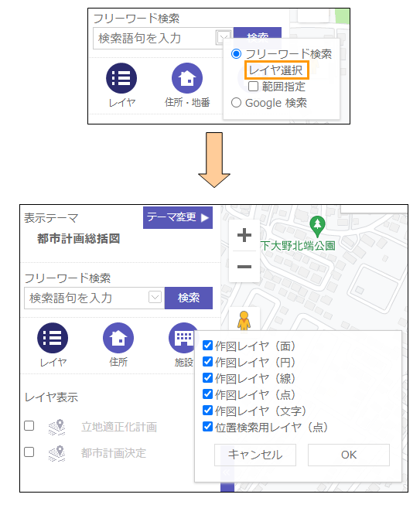Check the 立地適正化計画 layer checkbox
Screen dimensions: 420x508
[x=29, y=426]
